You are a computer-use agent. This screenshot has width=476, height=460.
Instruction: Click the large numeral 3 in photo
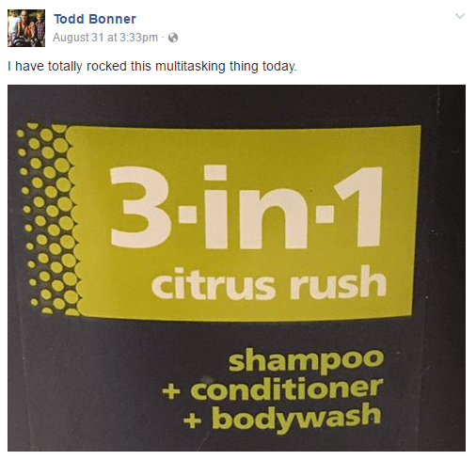click(x=139, y=207)
